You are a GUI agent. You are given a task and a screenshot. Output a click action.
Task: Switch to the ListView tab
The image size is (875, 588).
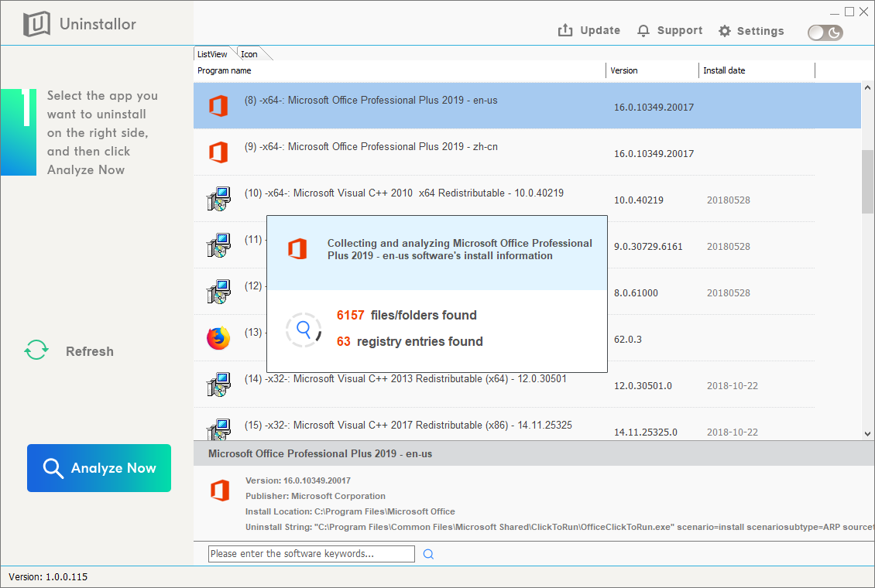click(x=212, y=54)
